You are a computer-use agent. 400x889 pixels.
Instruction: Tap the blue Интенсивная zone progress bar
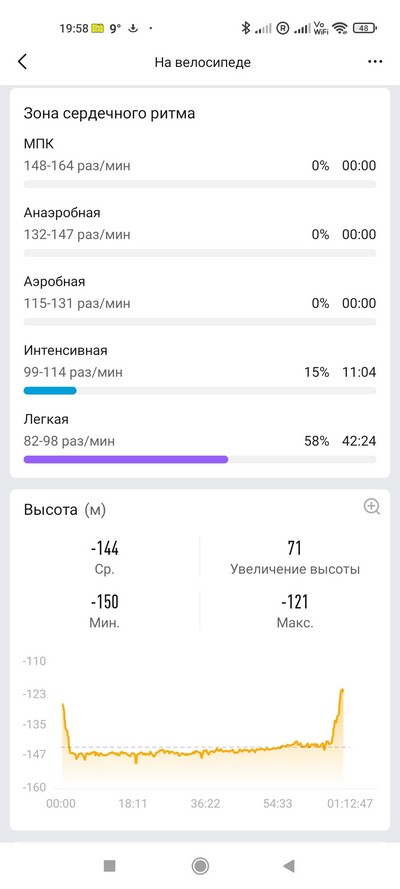click(x=50, y=390)
